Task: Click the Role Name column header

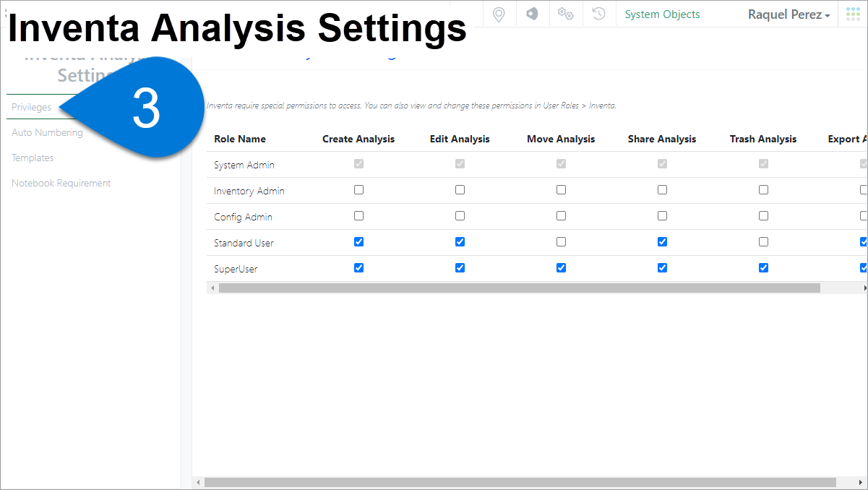Action: click(240, 139)
